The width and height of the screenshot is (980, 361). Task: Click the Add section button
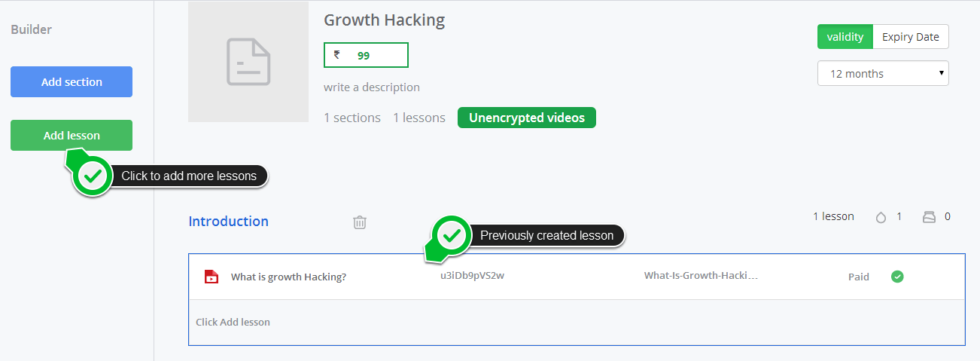(x=72, y=81)
